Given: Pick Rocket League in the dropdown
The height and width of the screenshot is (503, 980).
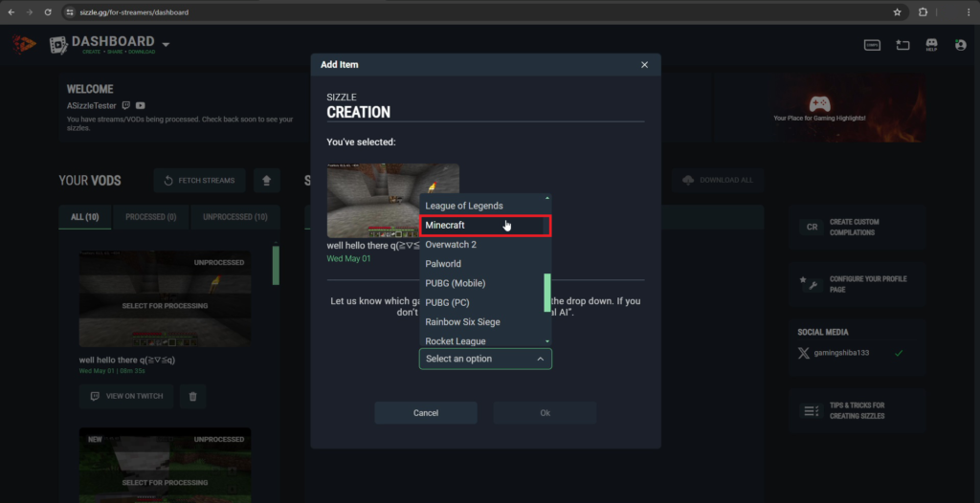Looking at the screenshot, I should point(485,340).
